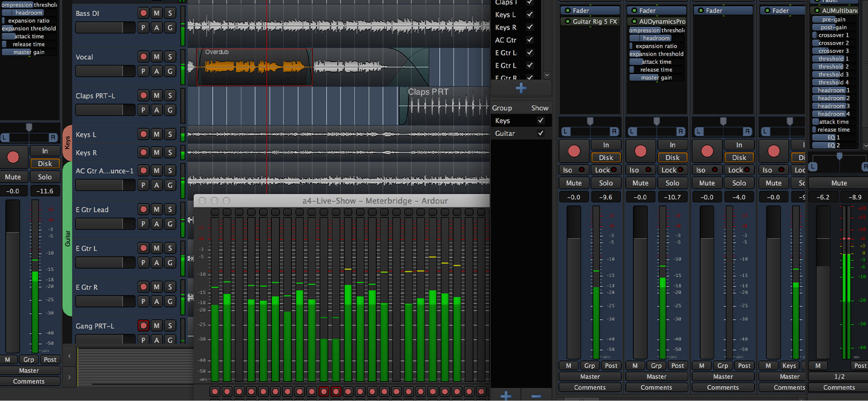
Task: Select the Overdub vocal region
Action: click(x=254, y=67)
